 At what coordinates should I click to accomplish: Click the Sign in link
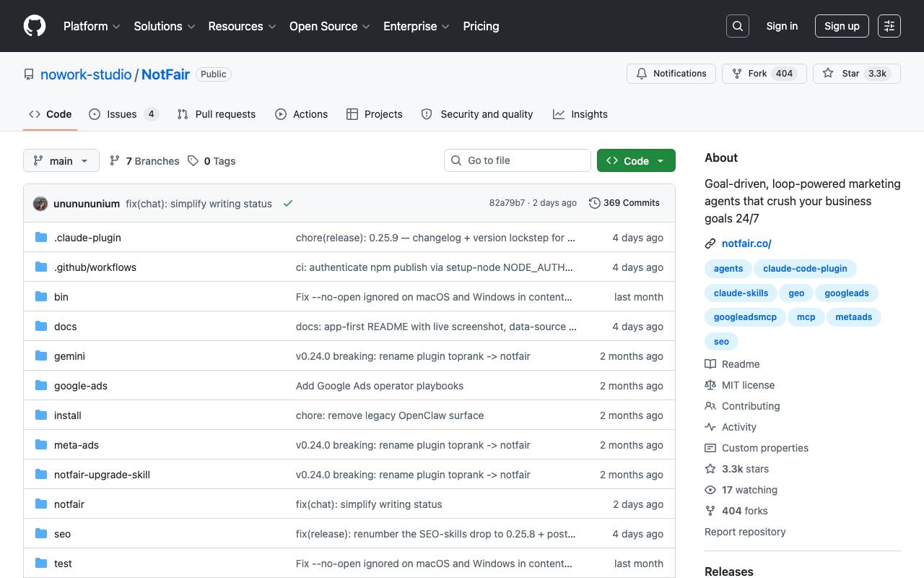(782, 26)
